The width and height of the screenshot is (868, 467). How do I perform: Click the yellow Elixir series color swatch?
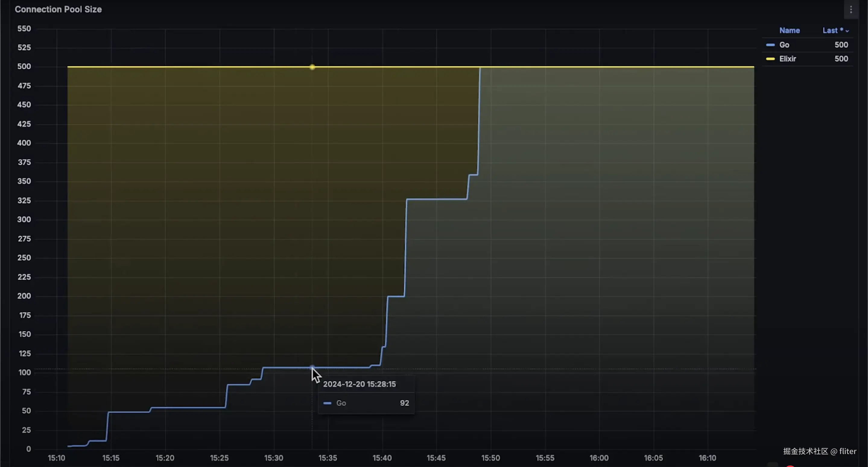[x=770, y=59]
